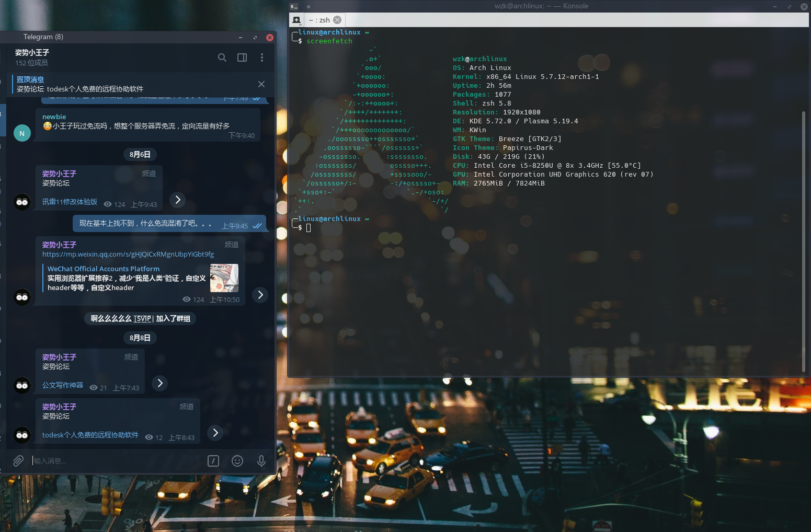Open WeChat Official Accounts Platform preview title
Viewport: 811px width, 532px height.
pyautogui.click(x=104, y=269)
